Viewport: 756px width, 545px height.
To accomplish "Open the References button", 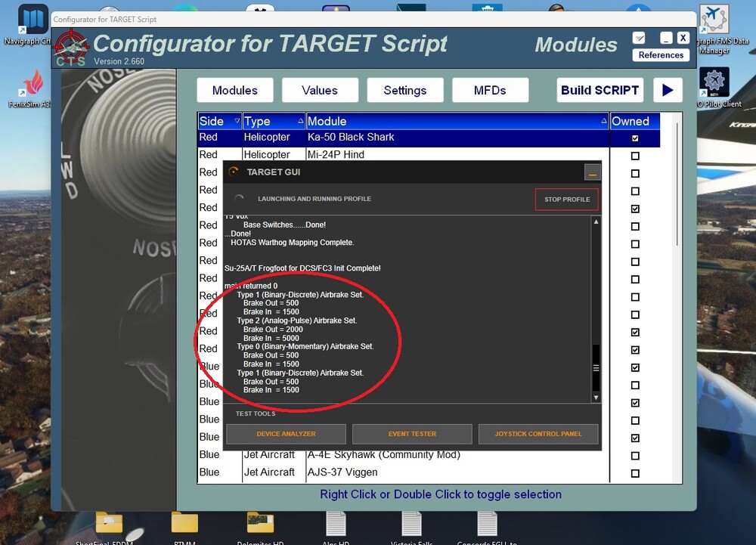I will pos(661,55).
